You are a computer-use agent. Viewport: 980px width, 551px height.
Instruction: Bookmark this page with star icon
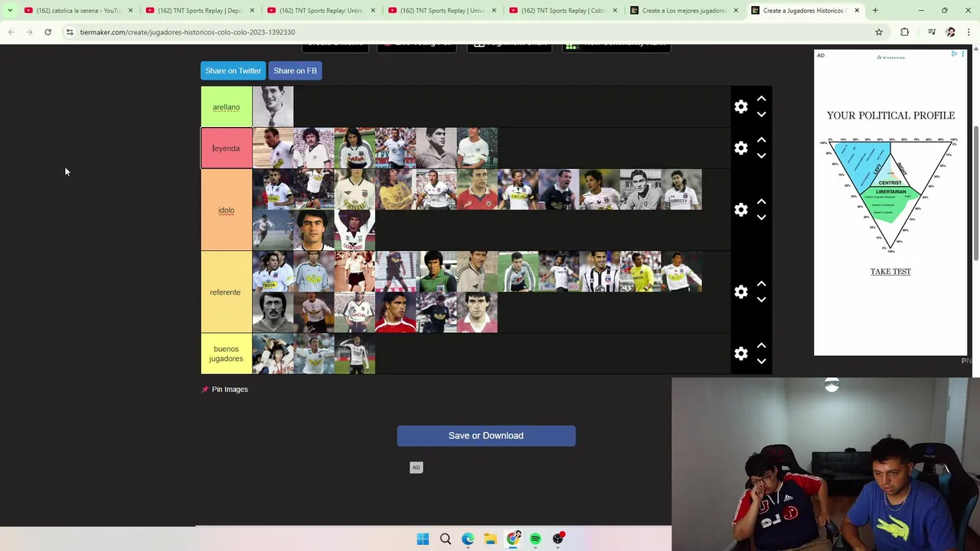[x=879, y=32]
